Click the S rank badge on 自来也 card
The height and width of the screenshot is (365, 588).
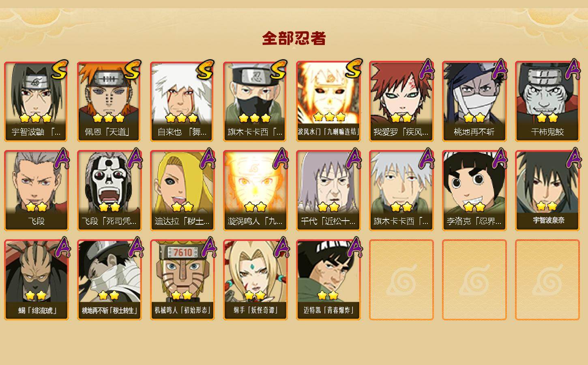[x=205, y=70]
